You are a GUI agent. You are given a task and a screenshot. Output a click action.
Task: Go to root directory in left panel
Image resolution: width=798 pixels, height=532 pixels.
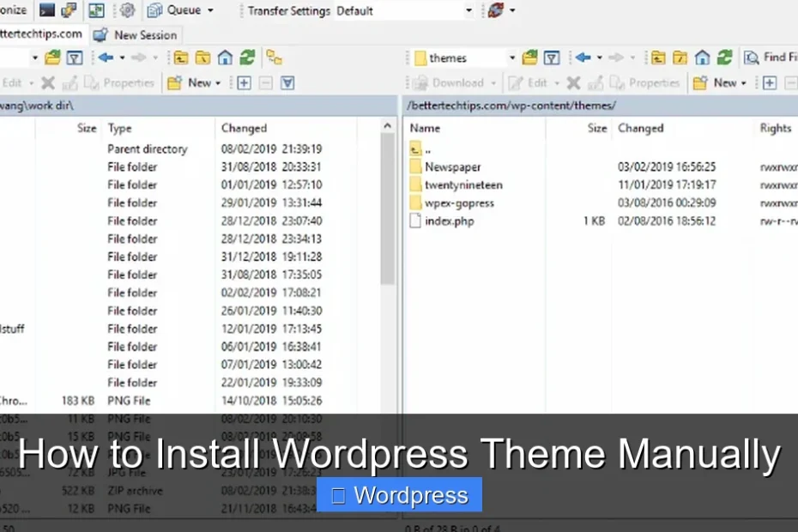tap(203, 57)
